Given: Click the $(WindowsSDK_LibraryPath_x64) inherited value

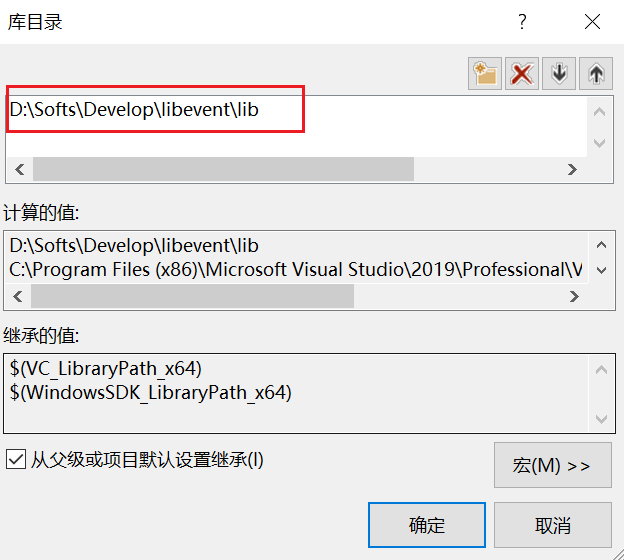Looking at the screenshot, I should [151, 393].
